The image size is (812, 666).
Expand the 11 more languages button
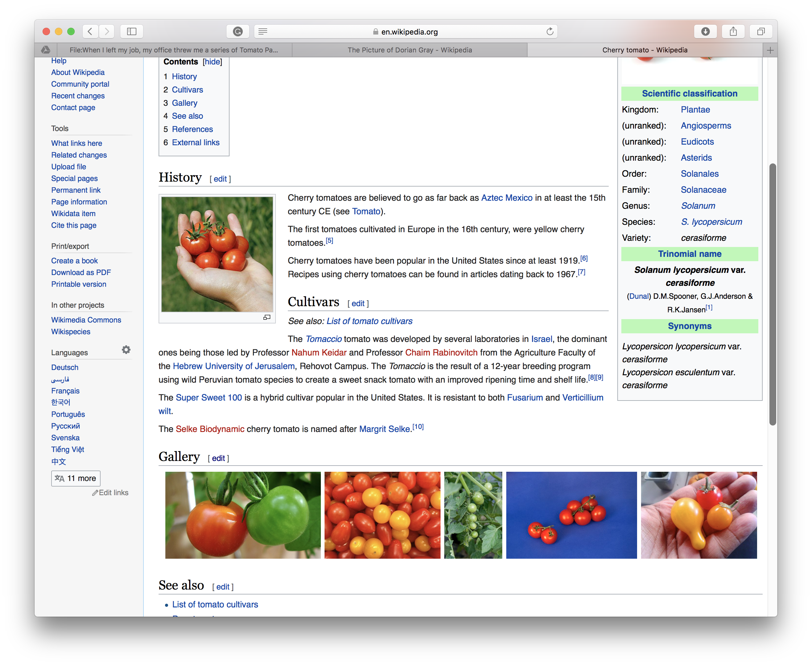point(76,479)
